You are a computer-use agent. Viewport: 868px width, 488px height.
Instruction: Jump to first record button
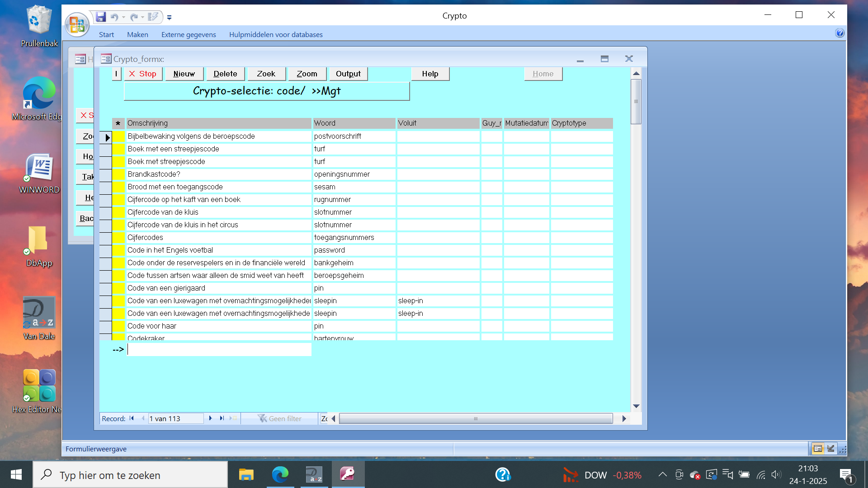pyautogui.click(x=132, y=418)
